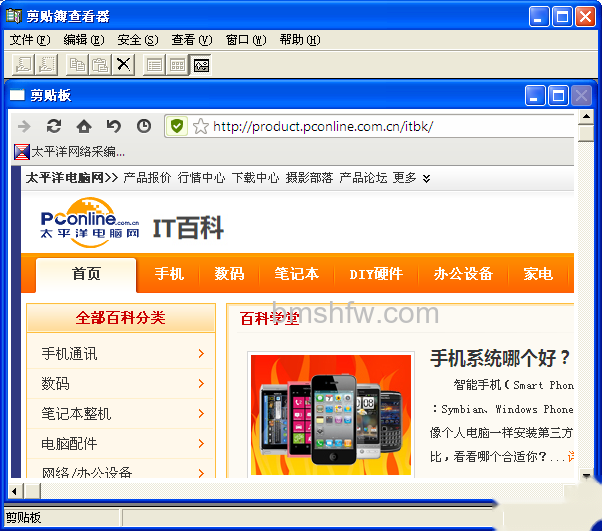Click the browser home icon
This screenshot has height=531, width=602.
point(84,126)
